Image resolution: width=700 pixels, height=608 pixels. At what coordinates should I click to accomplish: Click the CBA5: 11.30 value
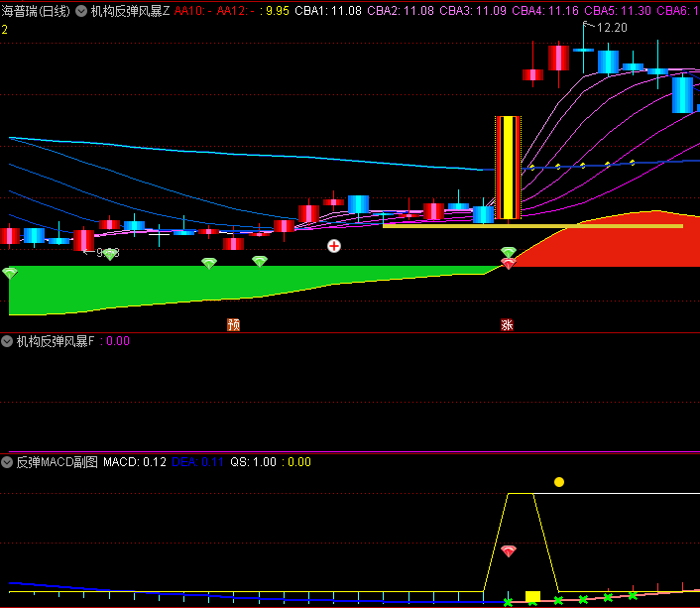click(618, 11)
